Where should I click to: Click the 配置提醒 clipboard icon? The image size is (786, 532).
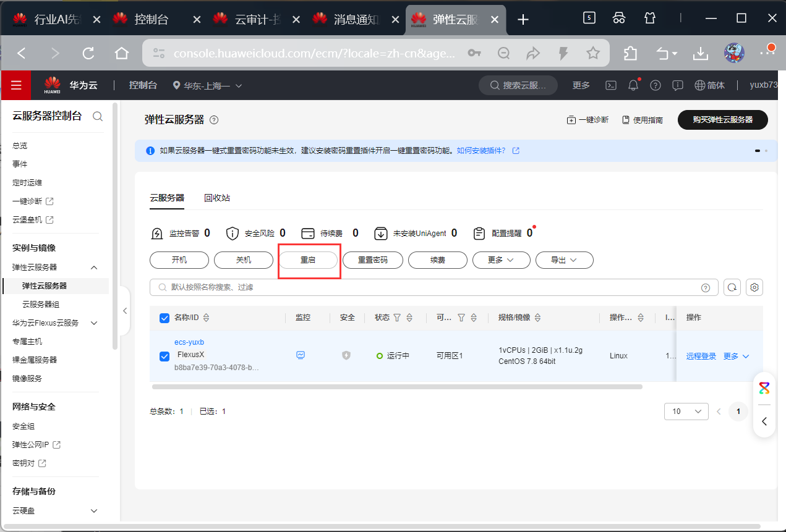(x=479, y=234)
